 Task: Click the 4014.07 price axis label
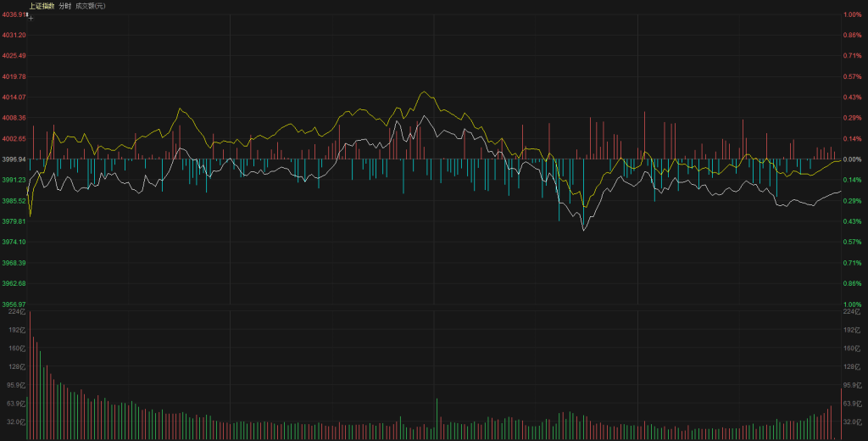tap(14, 97)
